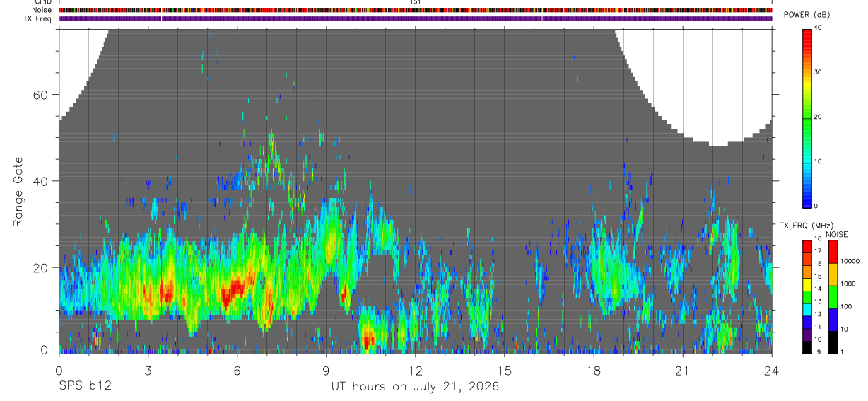This screenshot has height=401, width=868.
Task: Click the POWER (dB) color bar
Action: (807, 117)
